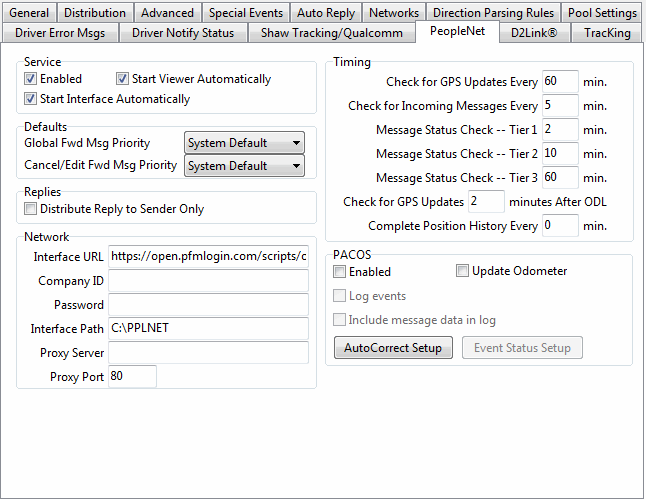This screenshot has height=500, width=646.
Task: Click Check for Incoming Messages field
Action: pyautogui.click(x=560, y=105)
